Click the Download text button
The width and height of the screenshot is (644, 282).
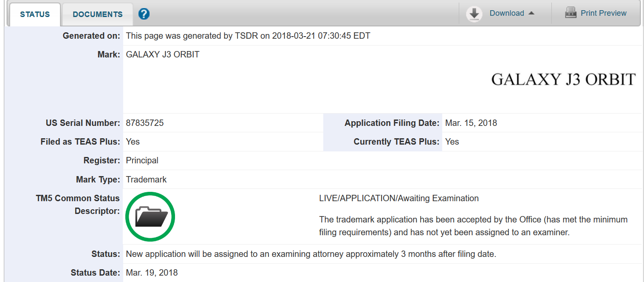(506, 13)
